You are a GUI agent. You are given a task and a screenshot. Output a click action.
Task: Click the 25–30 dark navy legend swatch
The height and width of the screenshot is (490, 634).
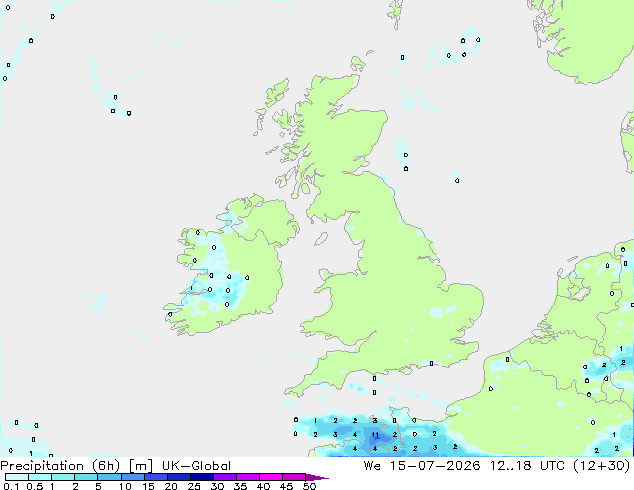201,477
